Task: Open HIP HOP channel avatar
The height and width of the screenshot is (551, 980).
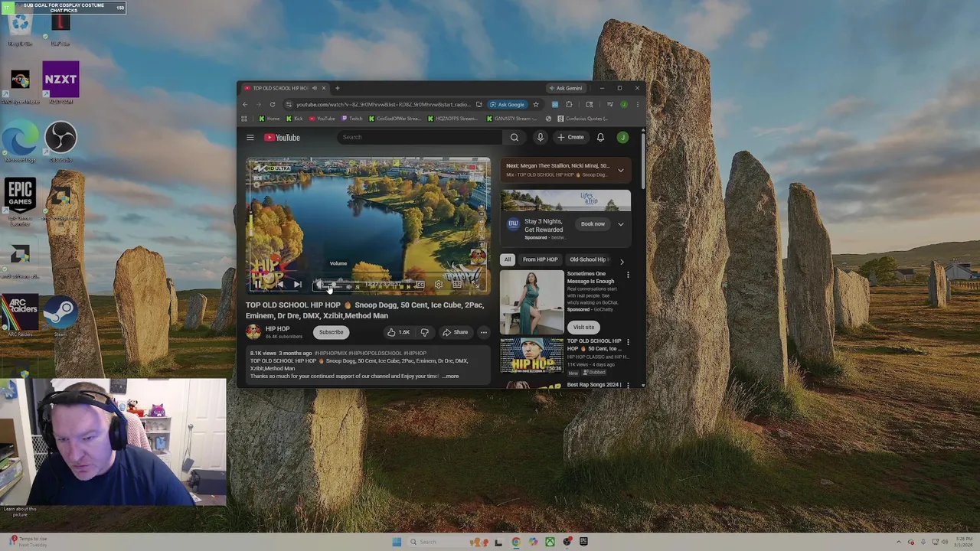Action: coord(253,332)
